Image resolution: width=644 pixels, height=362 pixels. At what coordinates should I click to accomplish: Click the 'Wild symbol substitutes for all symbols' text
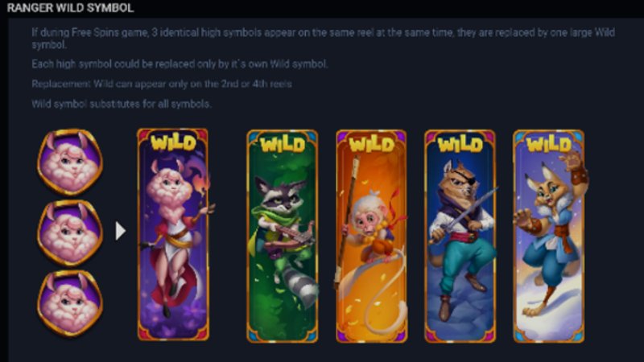coord(122,104)
